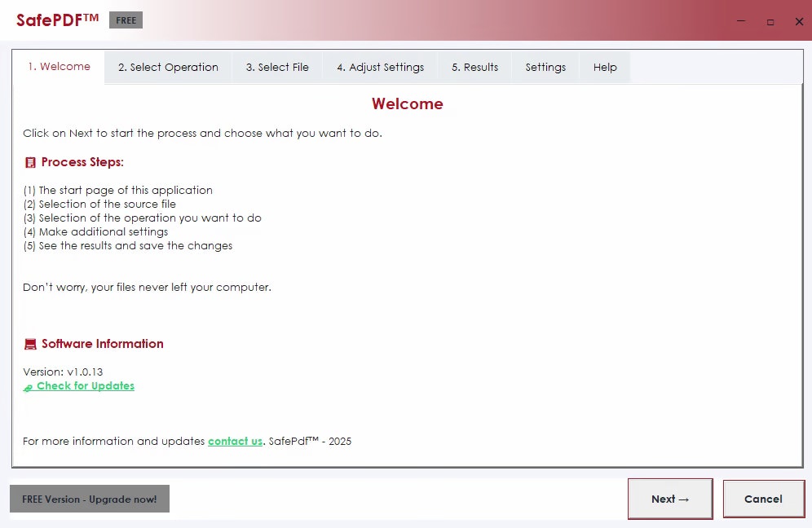Click the Software Information computer icon

[30, 344]
